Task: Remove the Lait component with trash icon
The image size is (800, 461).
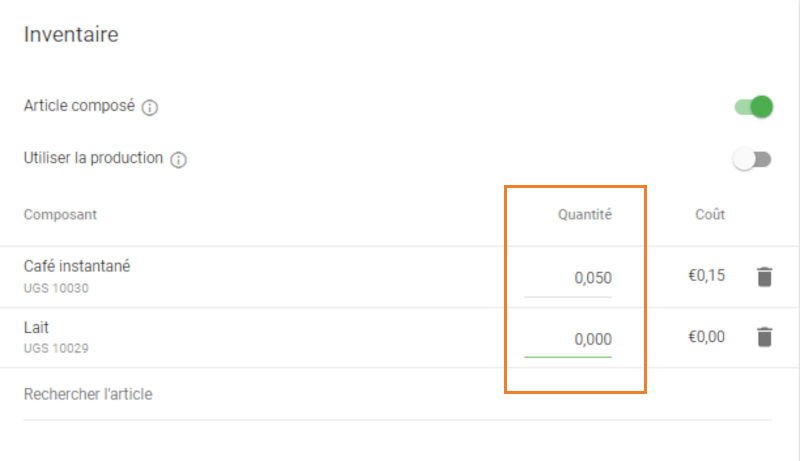Action: pyautogui.click(x=764, y=337)
